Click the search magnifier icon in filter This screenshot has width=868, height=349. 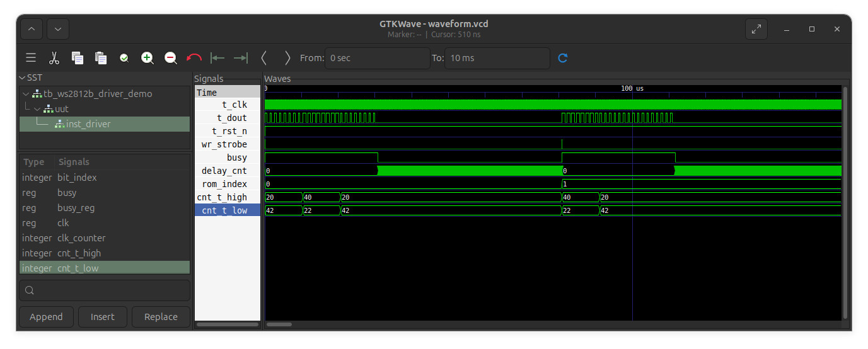[30, 290]
